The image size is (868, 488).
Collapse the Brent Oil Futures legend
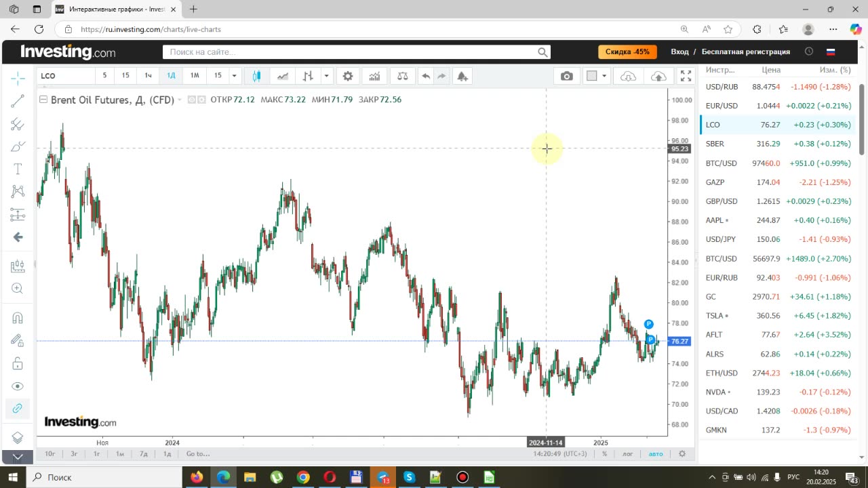point(43,100)
